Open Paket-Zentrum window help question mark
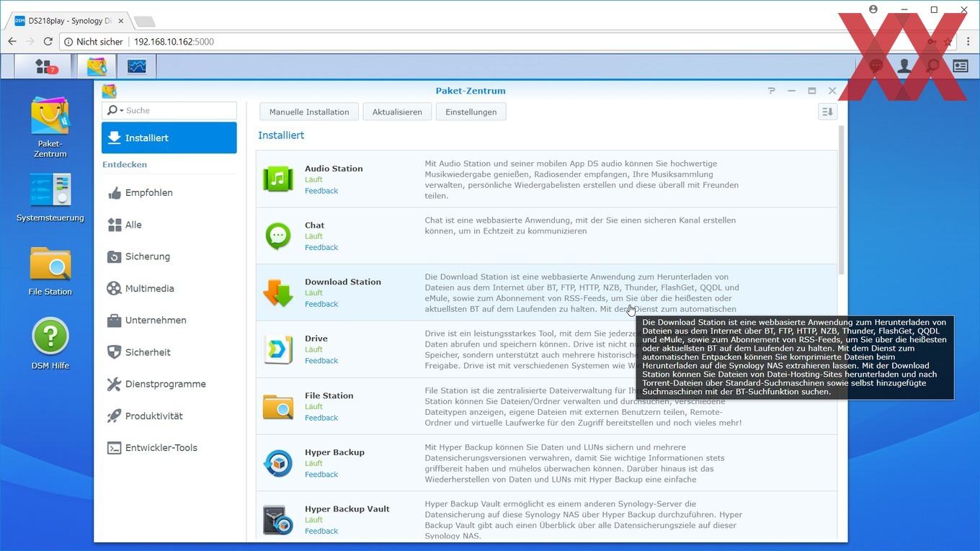 pos(771,91)
